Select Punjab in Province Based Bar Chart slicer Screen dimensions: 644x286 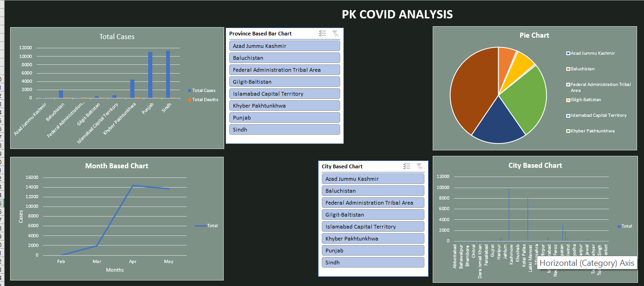click(284, 118)
